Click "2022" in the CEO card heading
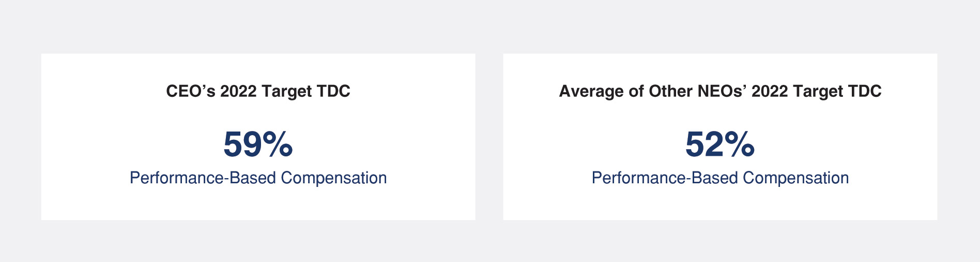Image resolution: width=980 pixels, height=262 pixels. click(238, 91)
